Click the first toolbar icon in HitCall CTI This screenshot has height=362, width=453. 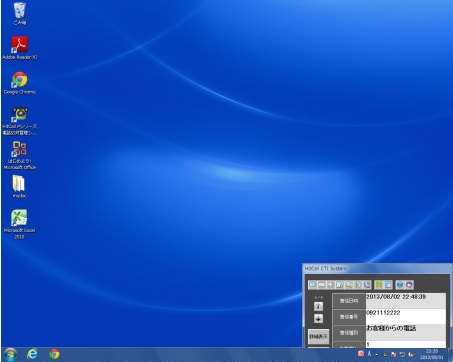tap(312, 285)
